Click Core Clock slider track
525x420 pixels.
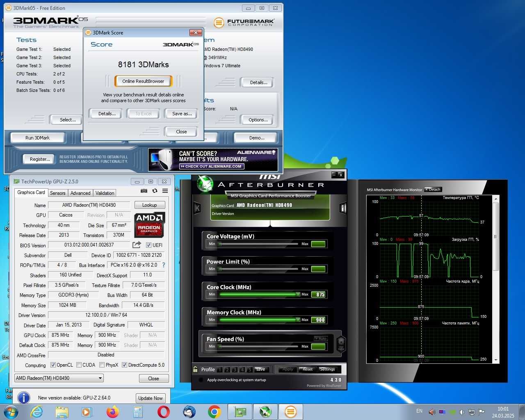259,294
